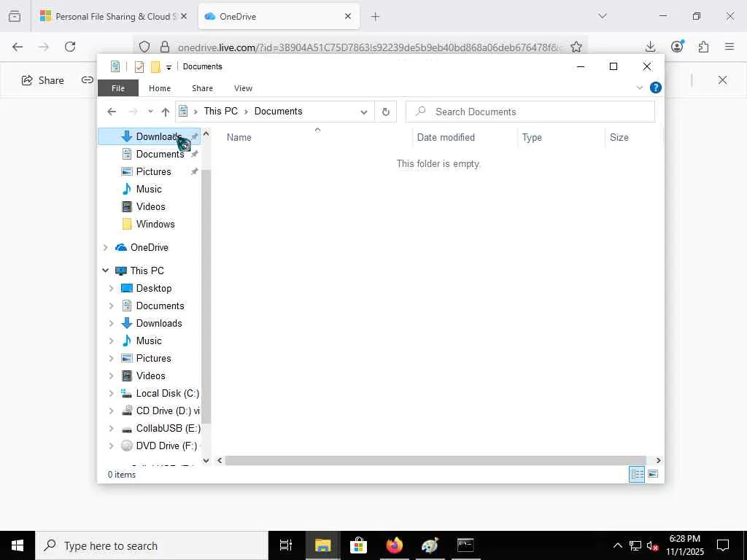Open the Home ribbon tab
747x560 pixels.
click(160, 88)
